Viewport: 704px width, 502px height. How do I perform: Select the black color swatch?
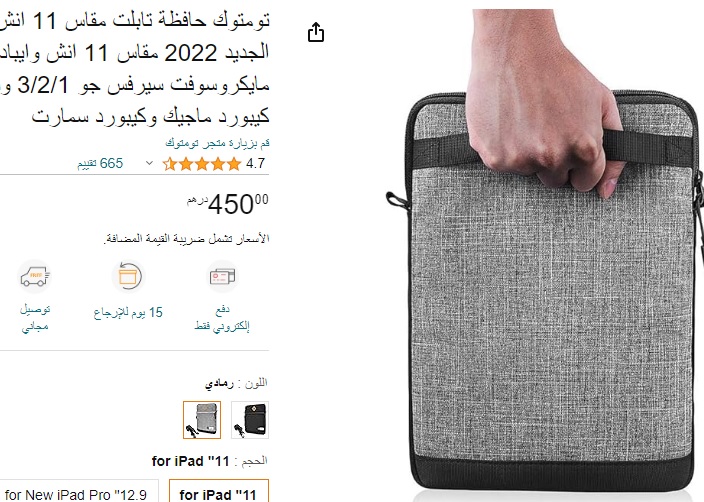250,420
